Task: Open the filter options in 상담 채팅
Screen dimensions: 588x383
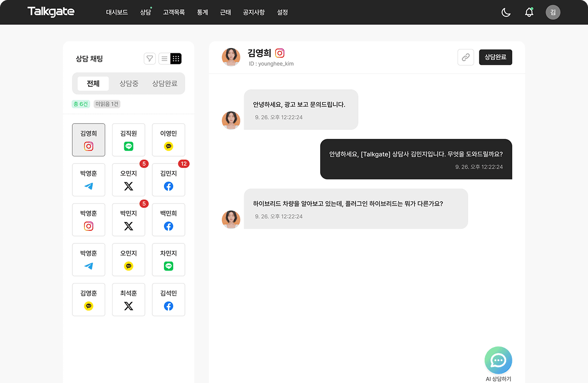Action: pos(149,58)
